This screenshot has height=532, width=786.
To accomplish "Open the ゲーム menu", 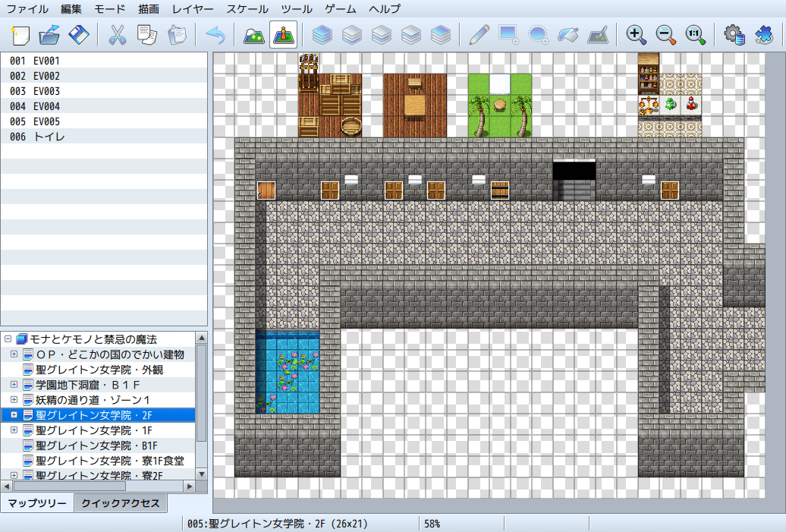I will (341, 10).
